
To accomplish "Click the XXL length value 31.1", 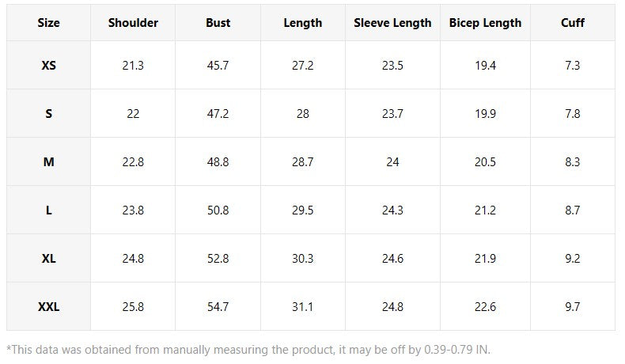I will tap(302, 306).
